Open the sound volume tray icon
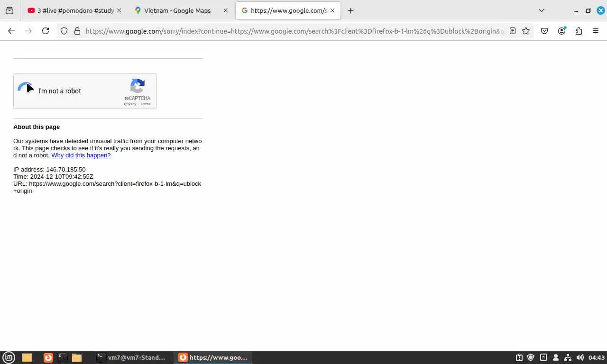 pos(580,357)
